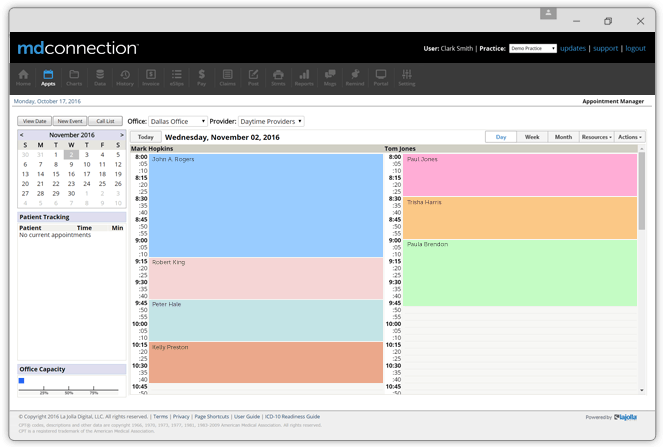663x447 pixels.
Task: Click the mdconnection logo
Action: [78, 48]
